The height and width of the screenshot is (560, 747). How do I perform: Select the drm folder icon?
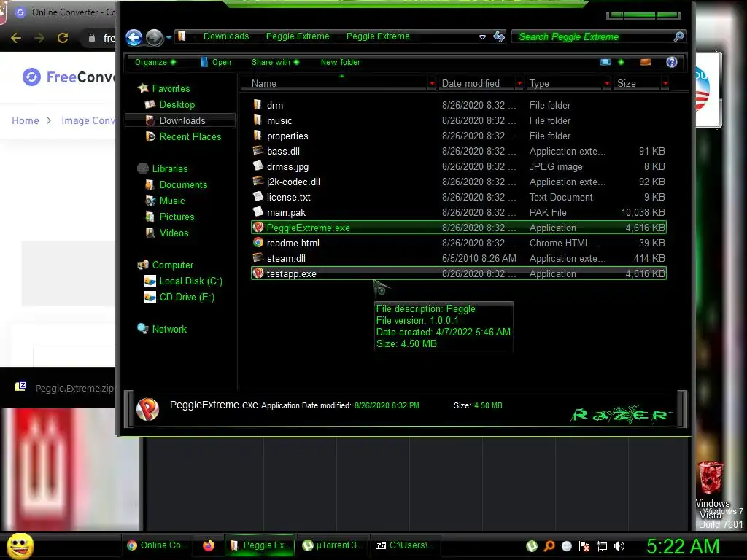click(x=258, y=105)
